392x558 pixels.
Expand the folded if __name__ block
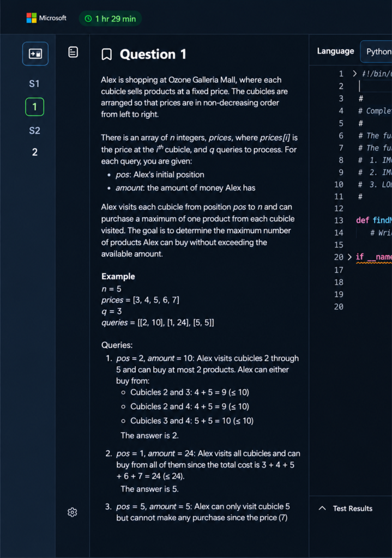[x=349, y=257]
